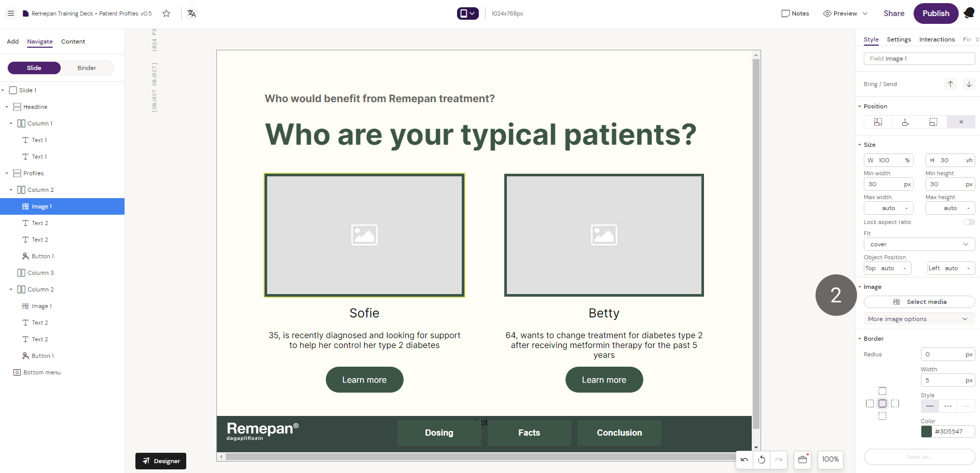Click the translate language icon
This screenshot has height=473, width=980.
point(192,13)
